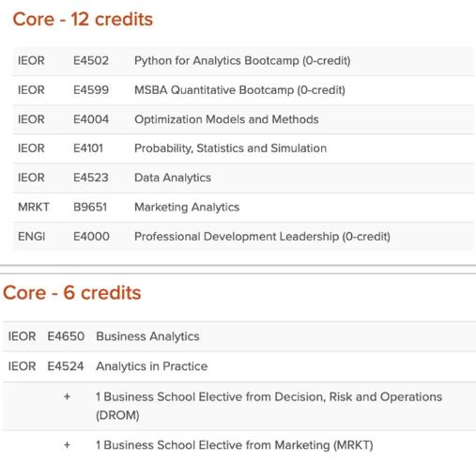
Task: Select the Business Analytics course title
Action: tap(147, 336)
